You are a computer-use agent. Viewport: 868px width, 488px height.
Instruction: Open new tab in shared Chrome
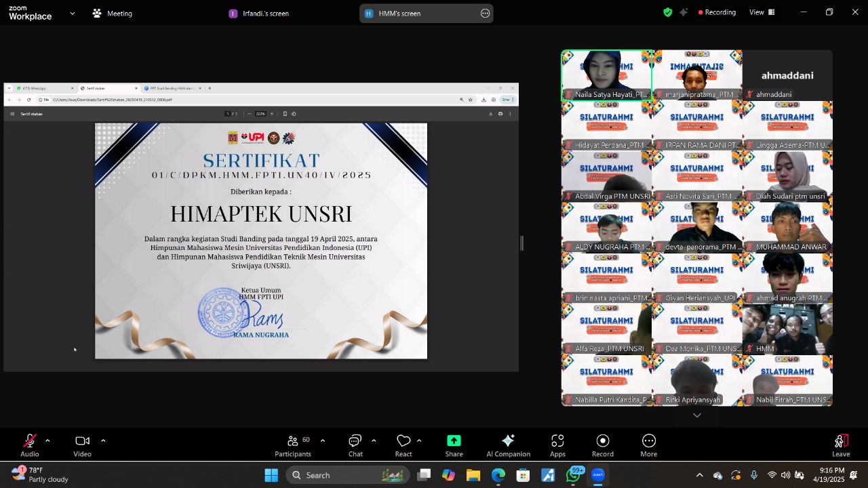210,88
